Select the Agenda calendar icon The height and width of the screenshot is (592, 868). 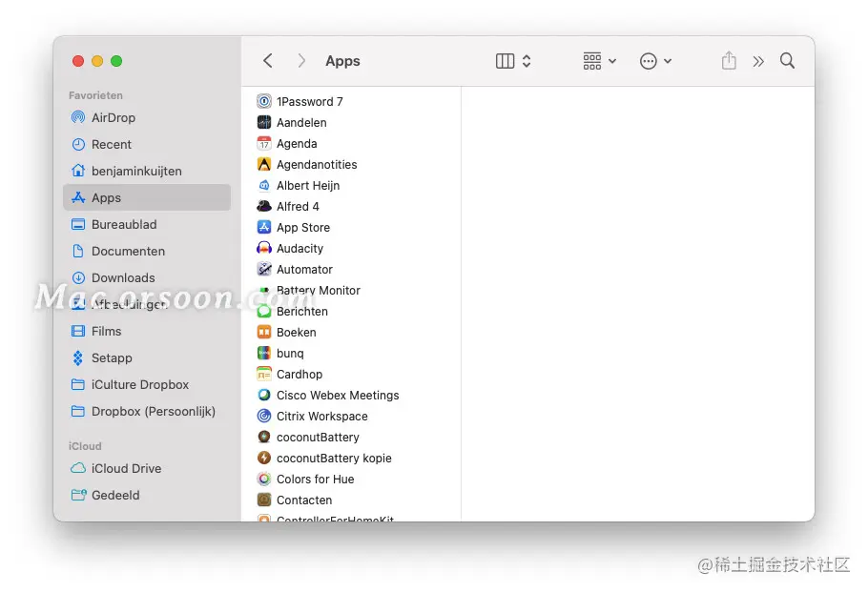point(264,143)
